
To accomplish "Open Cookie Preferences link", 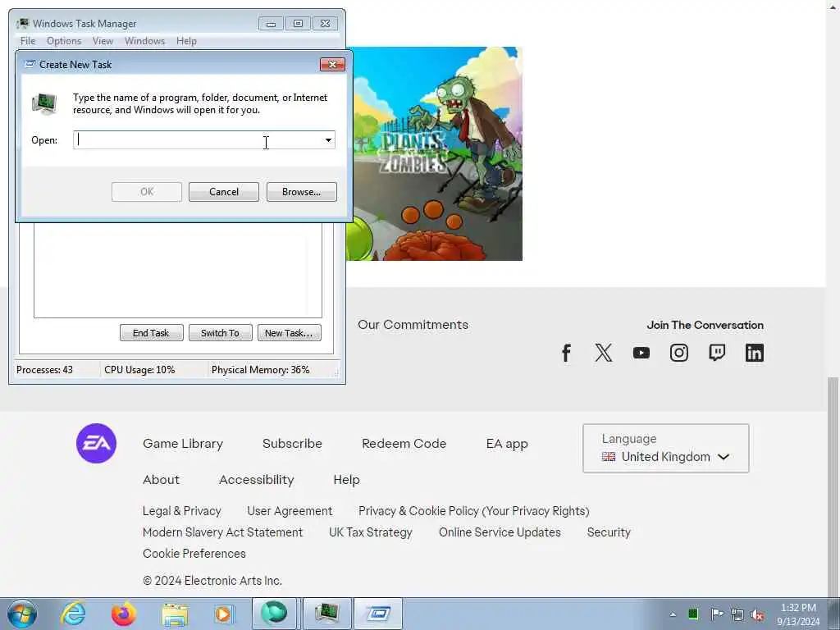I will (x=194, y=554).
